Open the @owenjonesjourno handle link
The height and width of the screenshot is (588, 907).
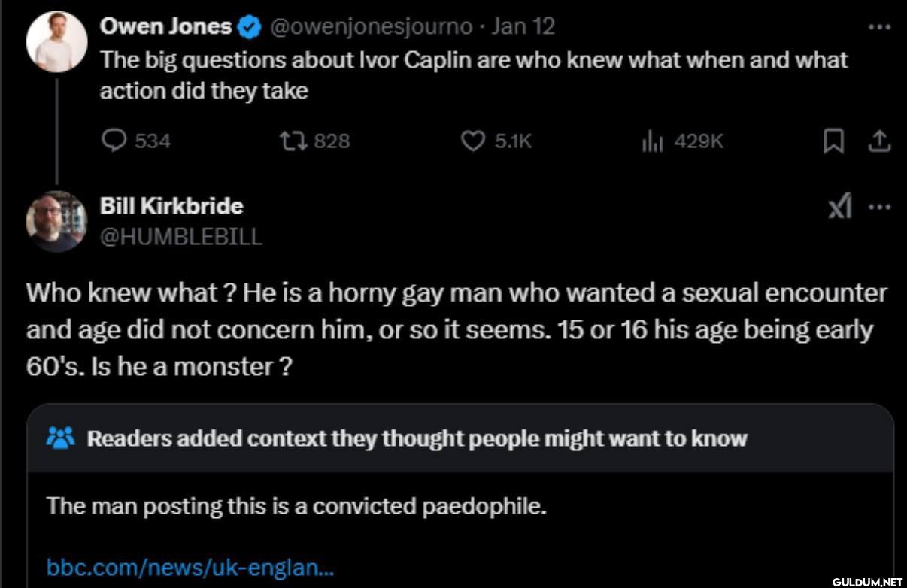pyautogui.click(x=371, y=27)
